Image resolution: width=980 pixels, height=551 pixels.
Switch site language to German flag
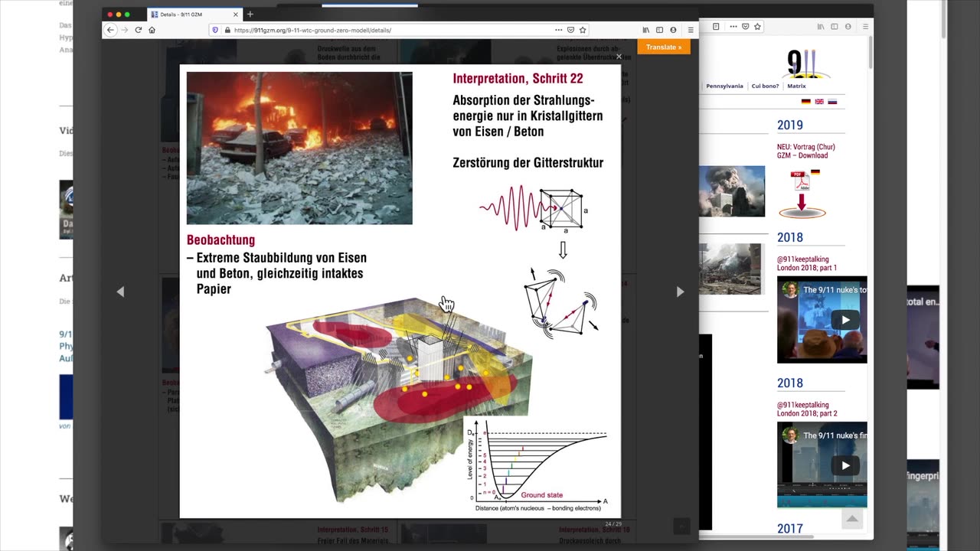806,102
